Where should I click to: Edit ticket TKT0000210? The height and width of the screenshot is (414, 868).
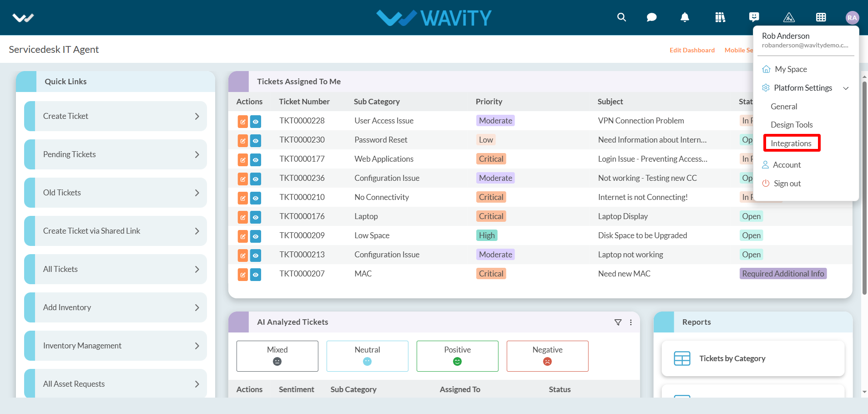[x=243, y=198]
